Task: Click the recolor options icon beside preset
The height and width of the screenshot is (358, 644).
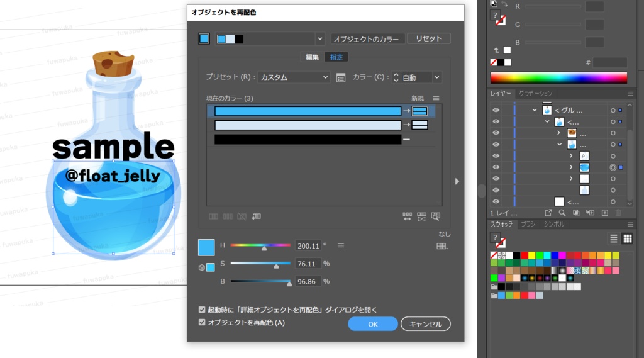Action: pos(340,77)
